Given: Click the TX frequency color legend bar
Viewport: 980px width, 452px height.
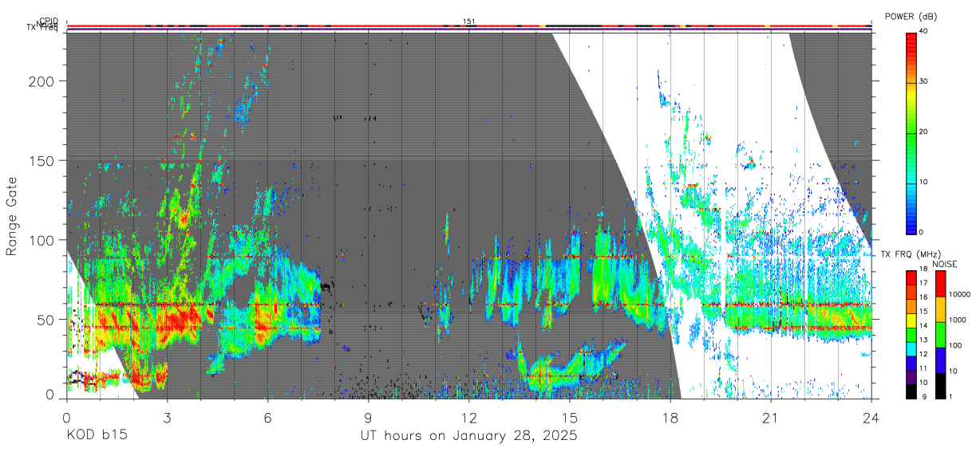Looking at the screenshot, I should pyautogui.click(x=911, y=335).
